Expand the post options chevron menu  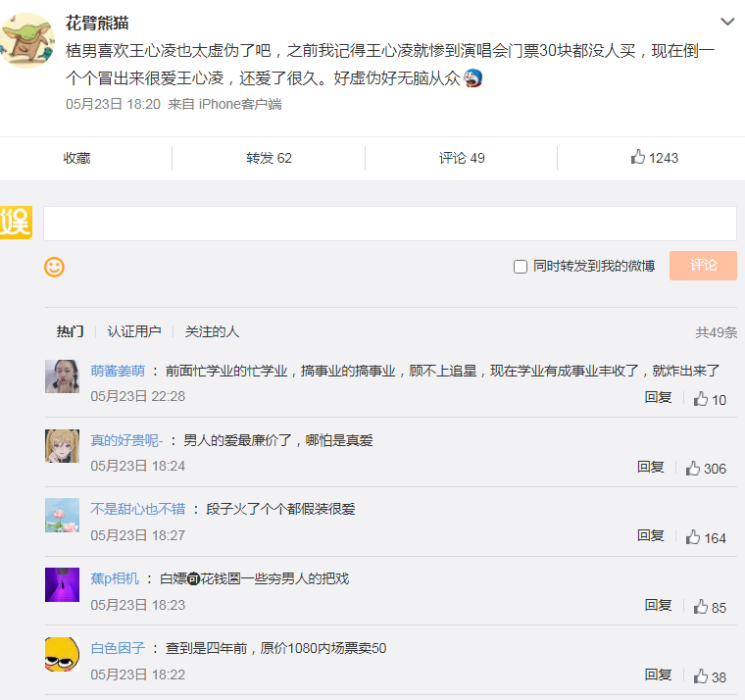(x=727, y=22)
